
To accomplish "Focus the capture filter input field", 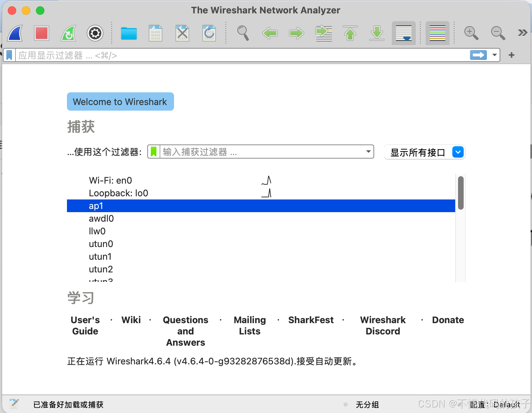I will [262, 152].
